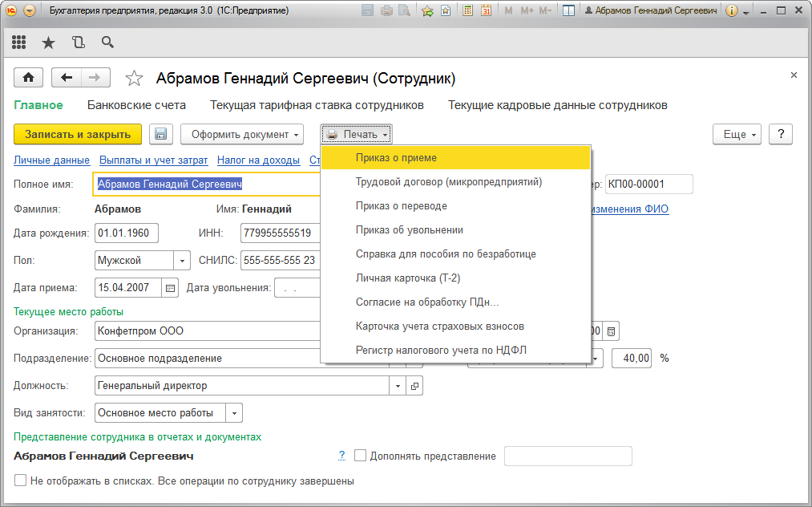812x507 pixels.
Task: Click Записать и закрыть
Action: [78, 134]
